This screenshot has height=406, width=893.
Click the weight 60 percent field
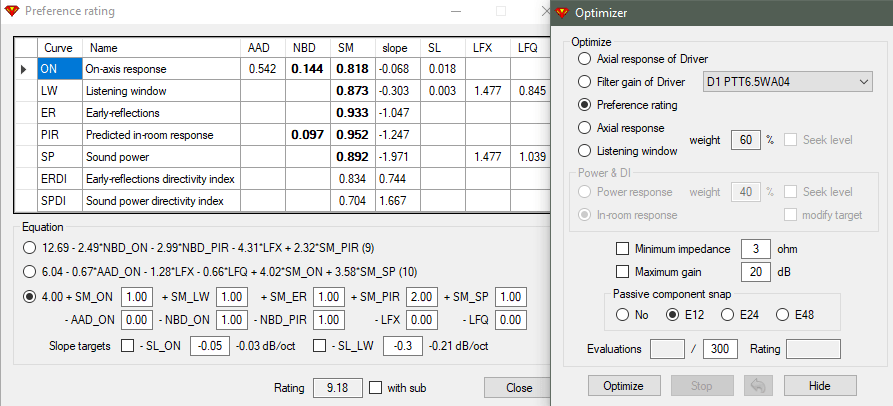747,140
